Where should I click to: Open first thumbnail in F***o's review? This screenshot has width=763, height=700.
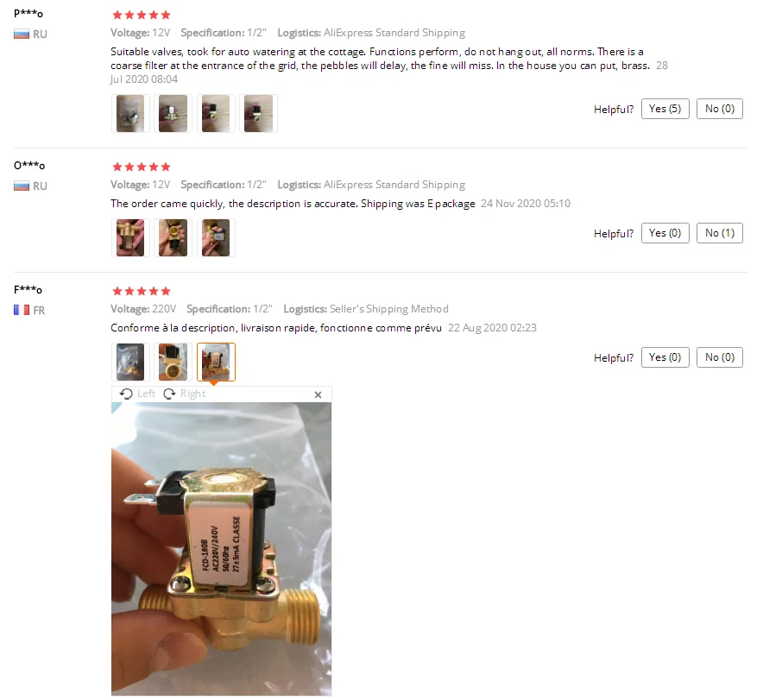pyautogui.click(x=130, y=363)
